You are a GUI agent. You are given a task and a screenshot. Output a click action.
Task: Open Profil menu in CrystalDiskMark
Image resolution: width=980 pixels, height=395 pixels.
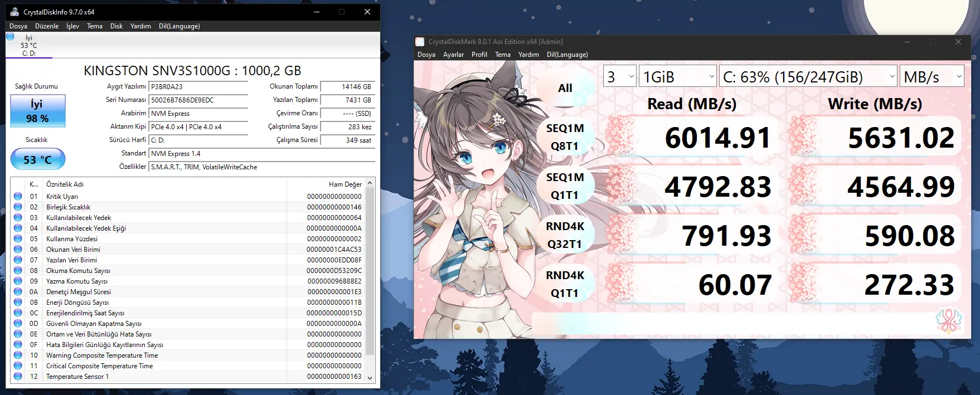[479, 55]
